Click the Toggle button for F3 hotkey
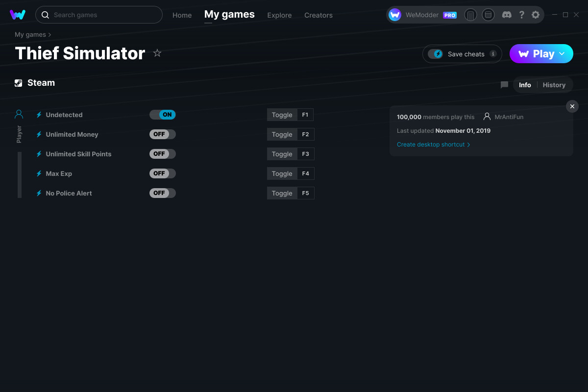This screenshot has height=392, width=588. tap(282, 154)
